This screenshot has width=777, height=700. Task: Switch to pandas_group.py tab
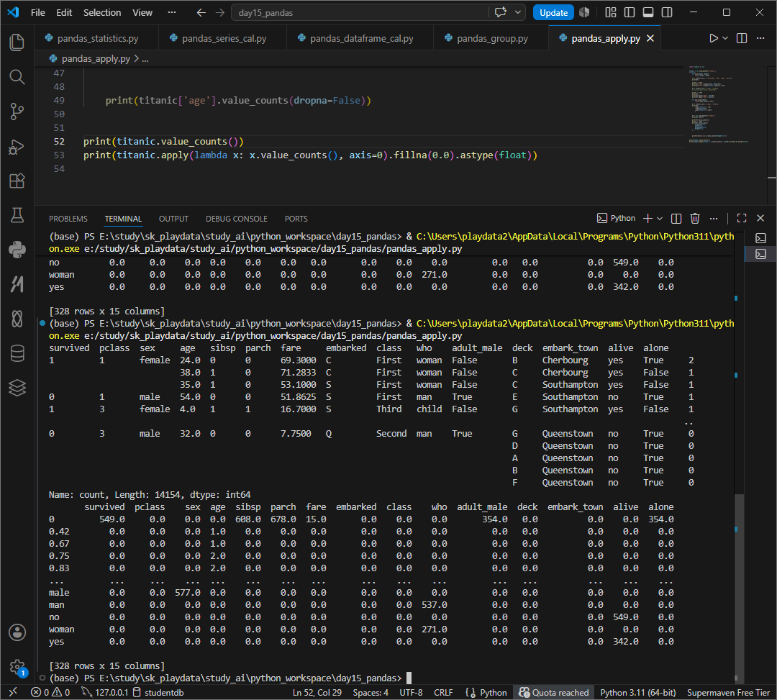point(491,38)
